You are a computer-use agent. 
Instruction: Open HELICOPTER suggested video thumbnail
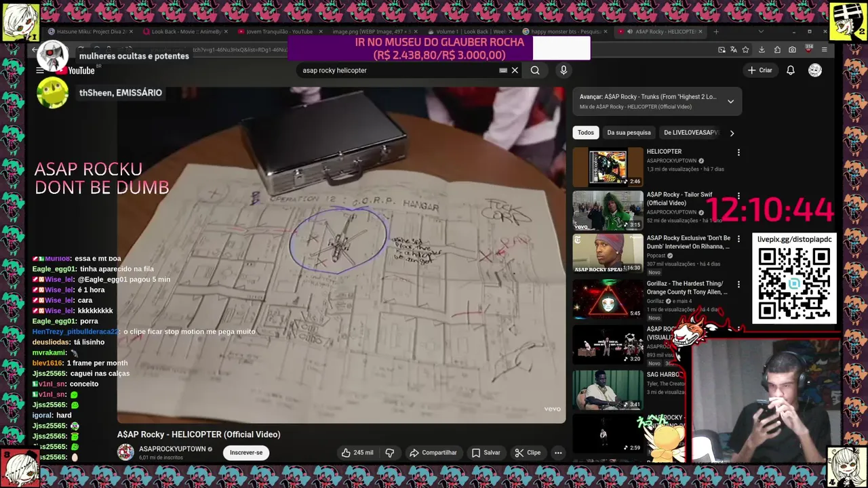coord(608,167)
